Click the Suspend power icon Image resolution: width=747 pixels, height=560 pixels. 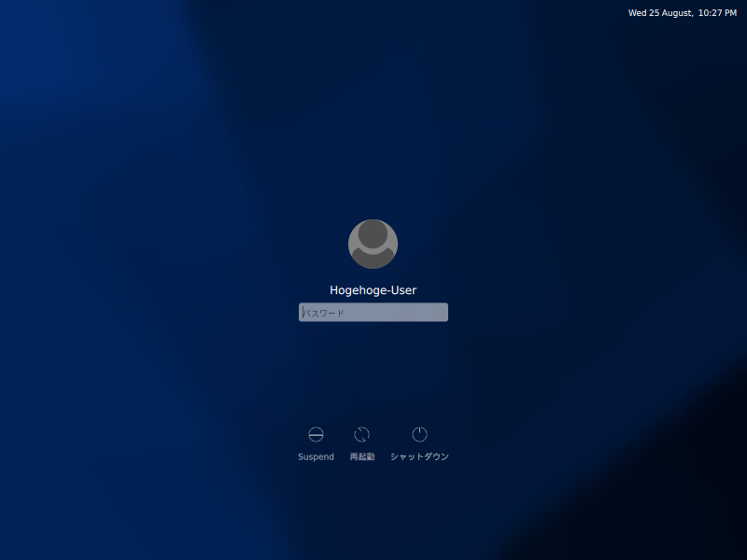pos(316,434)
